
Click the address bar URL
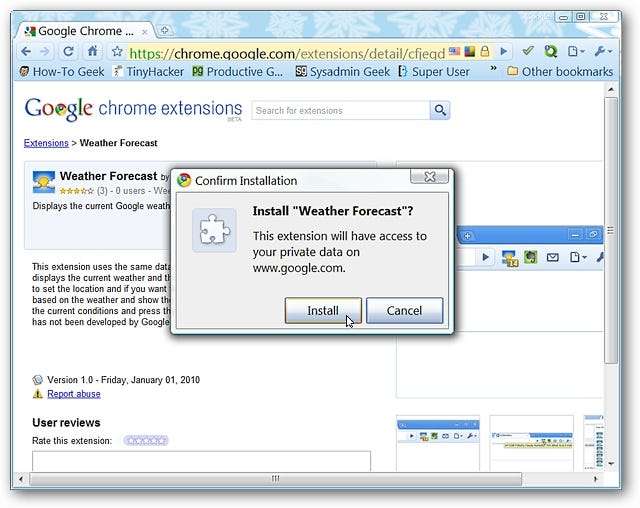coord(287,53)
